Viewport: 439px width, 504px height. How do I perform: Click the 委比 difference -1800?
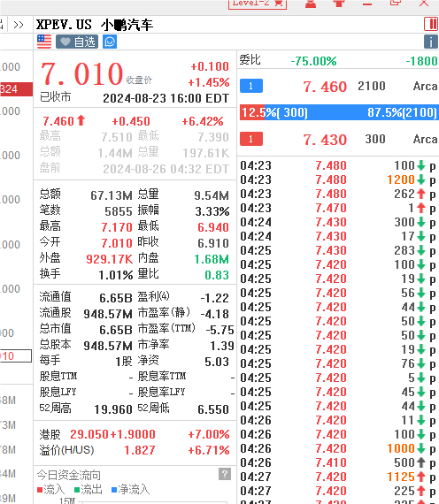click(x=421, y=61)
